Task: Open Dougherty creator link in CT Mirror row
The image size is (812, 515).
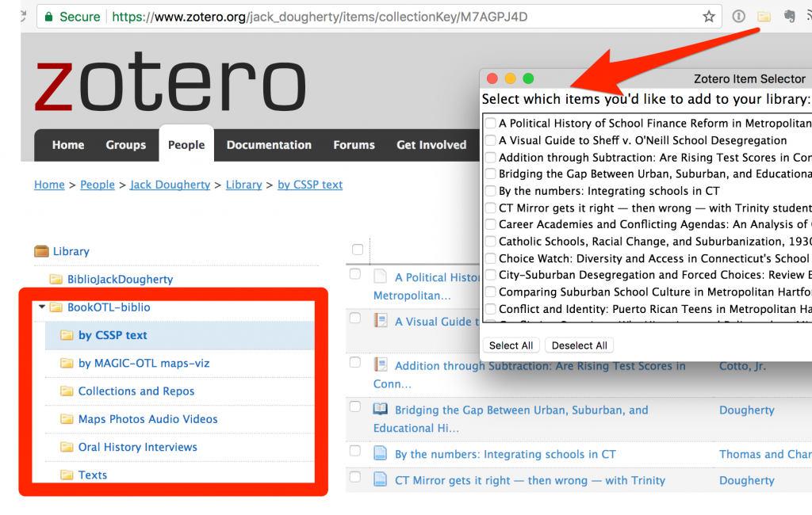Action: (747, 480)
